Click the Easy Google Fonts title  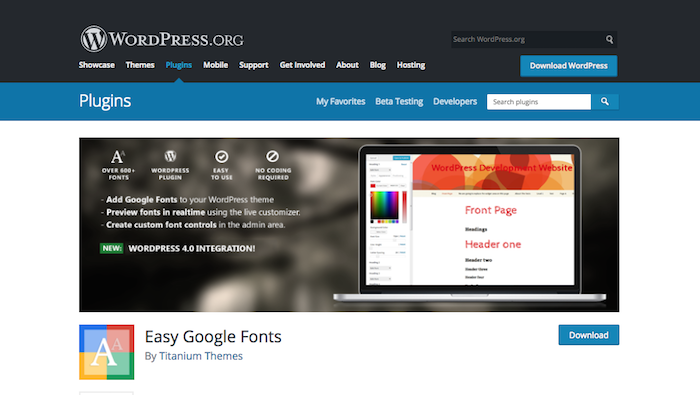coord(213,337)
